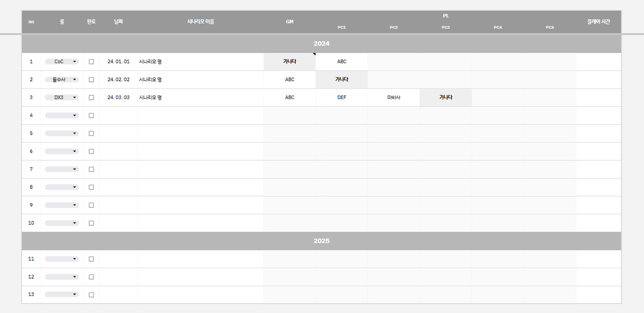Select the GM cell '가나다' in row 1
The width and height of the screenshot is (644, 313).
coord(290,62)
